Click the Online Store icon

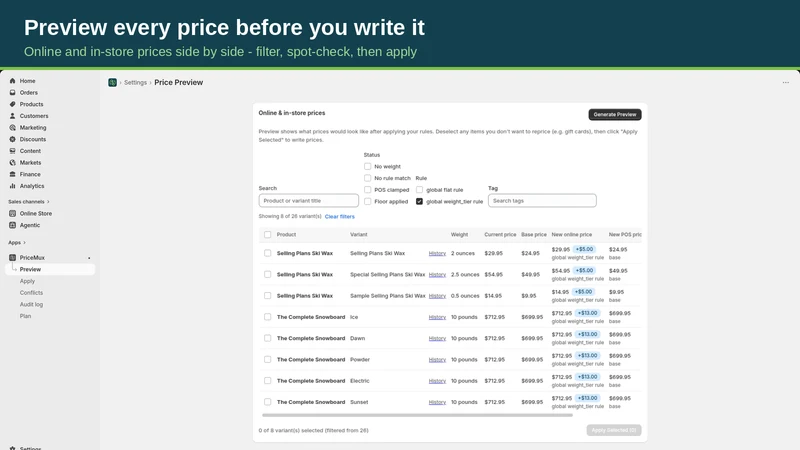[13, 213]
